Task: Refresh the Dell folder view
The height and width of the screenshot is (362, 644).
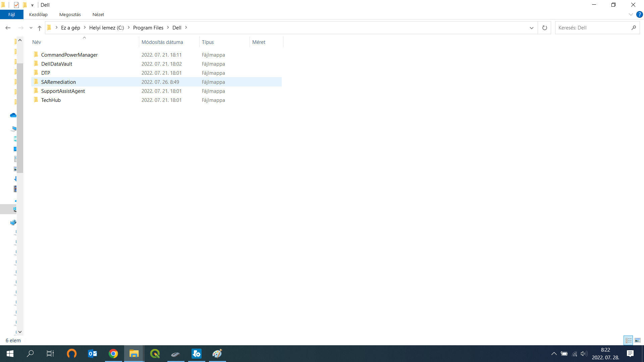Action: point(545,28)
